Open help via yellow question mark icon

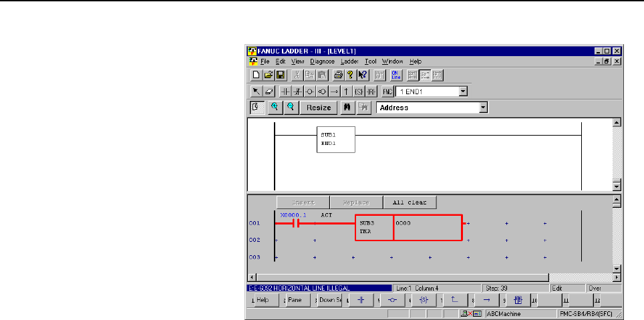pyautogui.click(x=350, y=75)
